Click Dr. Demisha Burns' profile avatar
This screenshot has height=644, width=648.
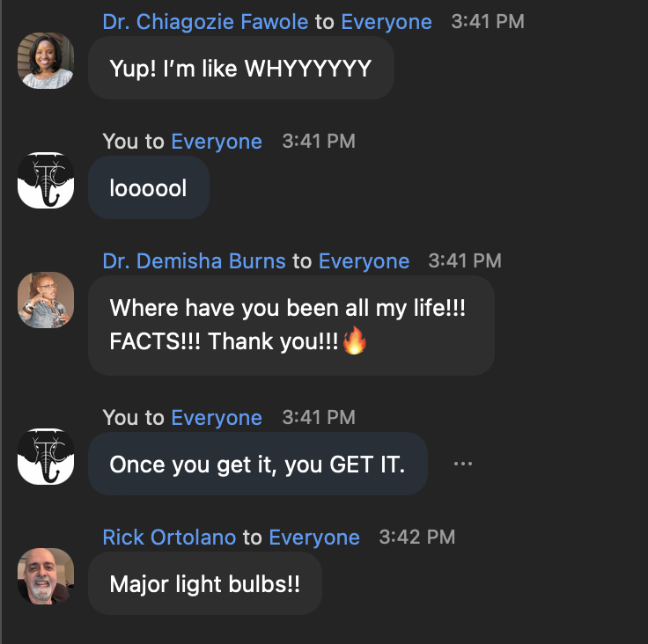46,300
